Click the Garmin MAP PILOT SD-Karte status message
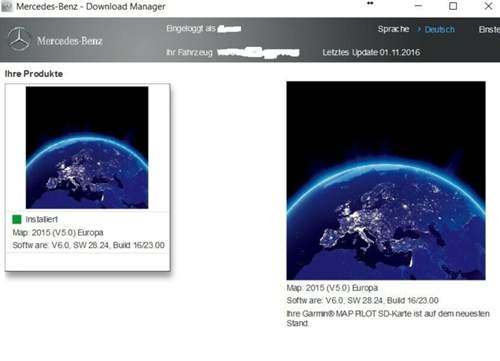The width and height of the screenshot is (500, 361). coord(388,318)
